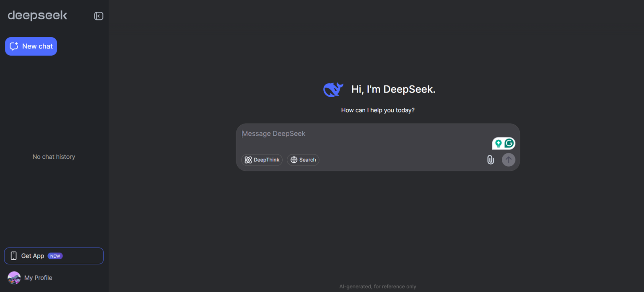This screenshot has height=292, width=644.
Task: Click the NEW badge next to Get App
Action: coord(55,256)
